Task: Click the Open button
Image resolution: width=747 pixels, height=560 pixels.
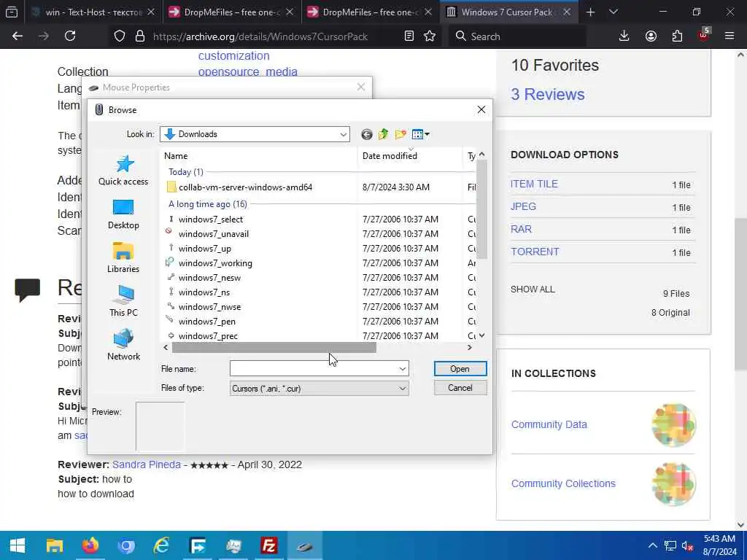Action: pos(460,368)
